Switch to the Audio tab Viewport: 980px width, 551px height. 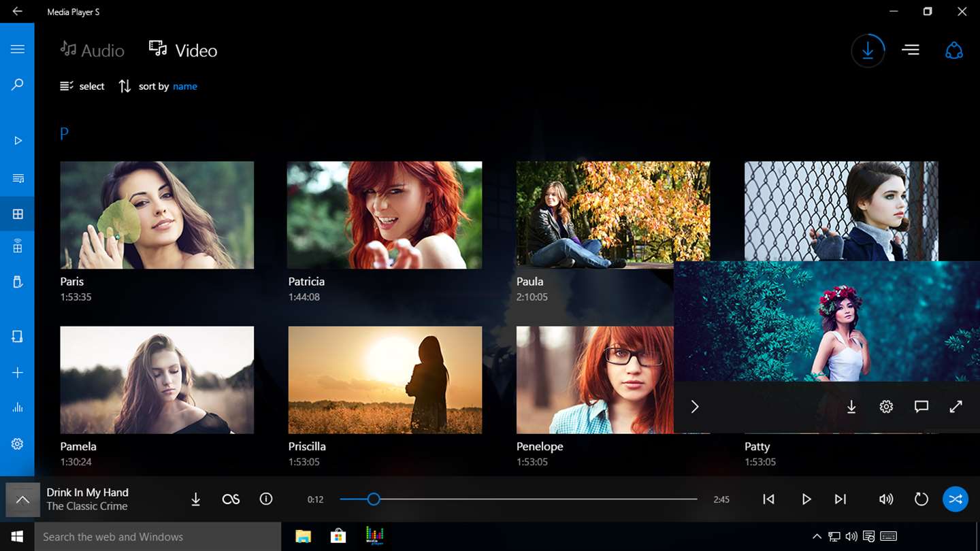(93, 50)
